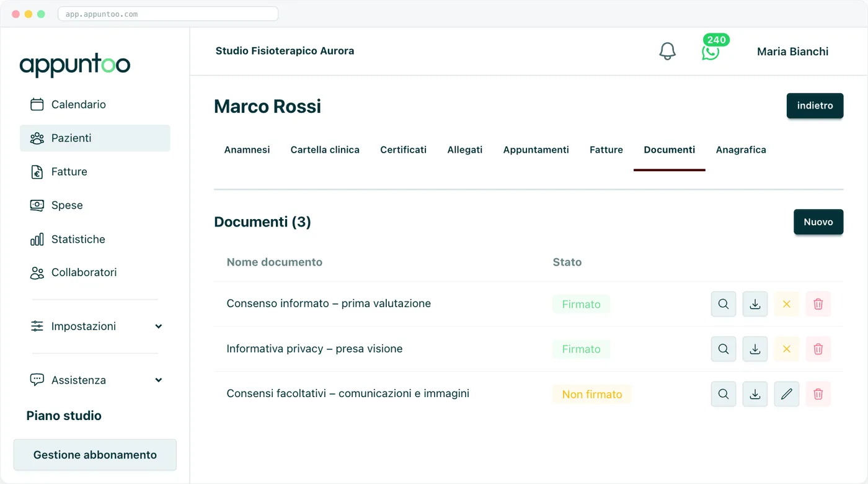Viewport: 868px width, 484px height.
Task: Click the appuntoo logo
Action: [75, 65]
